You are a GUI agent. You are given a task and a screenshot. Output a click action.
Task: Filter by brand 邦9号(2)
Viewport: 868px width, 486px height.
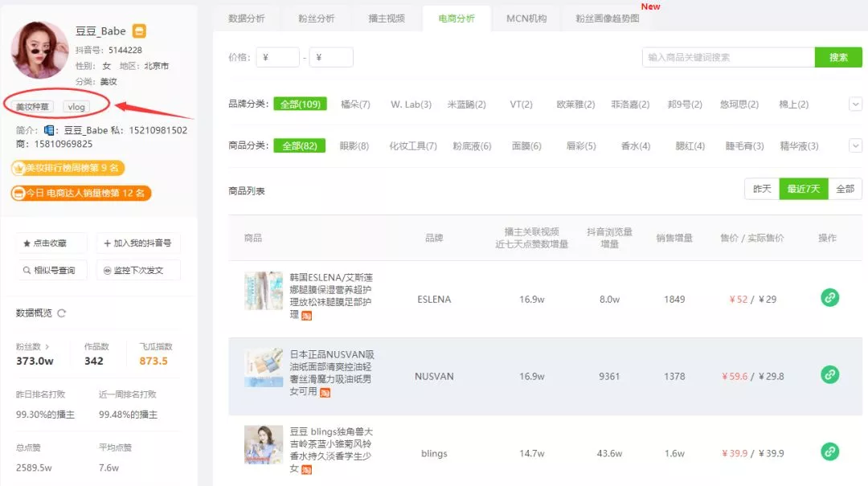(x=685, y=104)
